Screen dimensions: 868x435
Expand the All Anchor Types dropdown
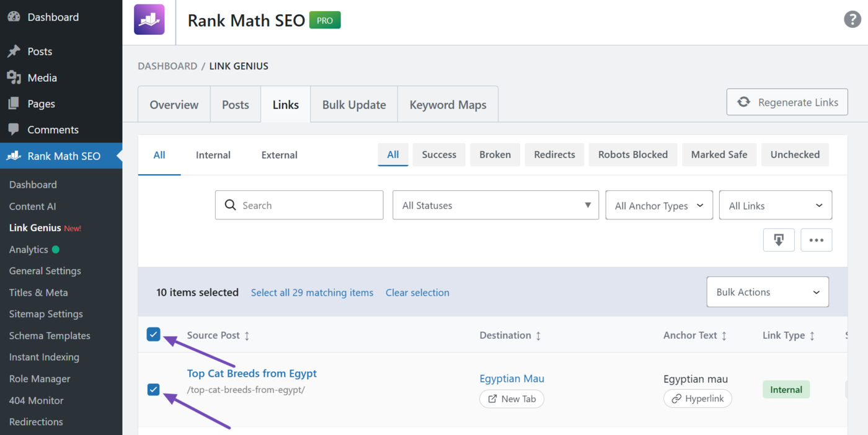pos(658,204)
